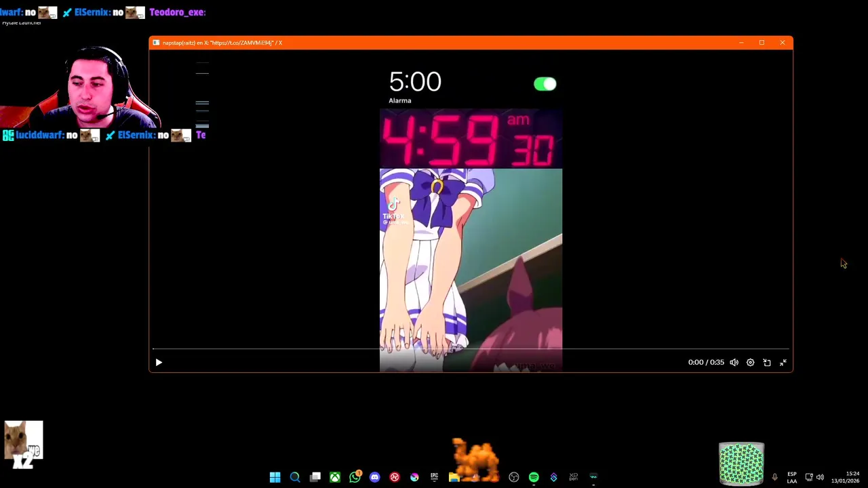The width and height of the screenshot is (868, 488).
Task: Open the red circular app icon in taskbar
Action: click(x=395, y=477)
